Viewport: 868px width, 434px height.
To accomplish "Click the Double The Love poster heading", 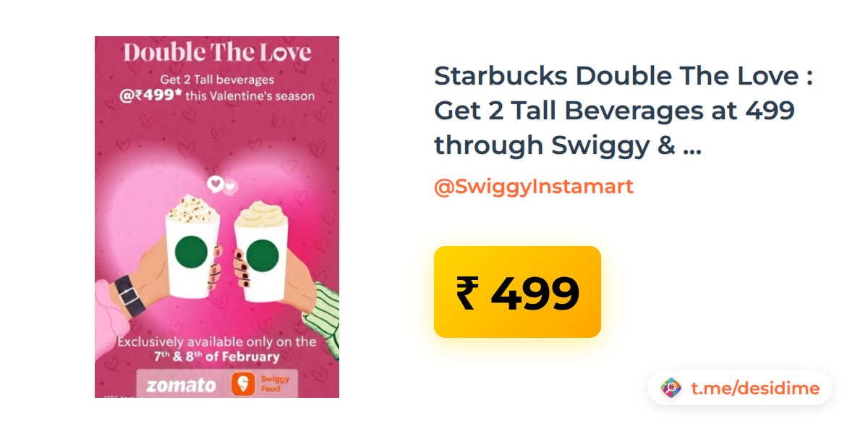I will click(x=217, y=53).
